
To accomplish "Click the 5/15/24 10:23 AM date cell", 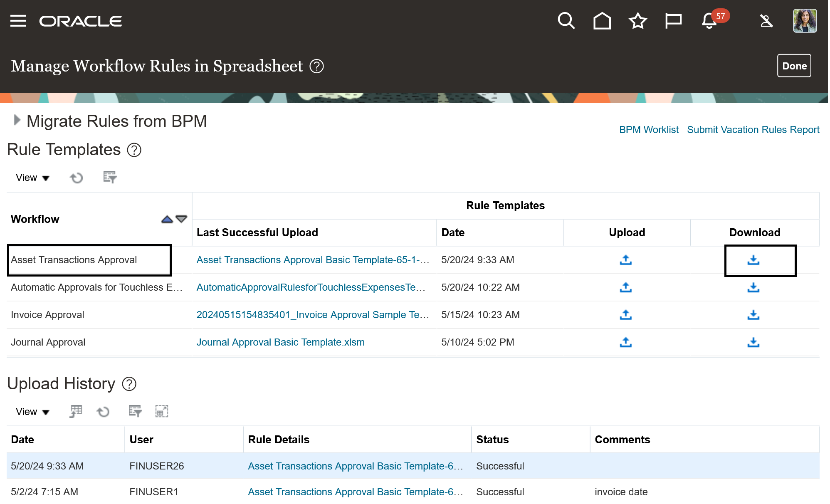I will 480,315.
